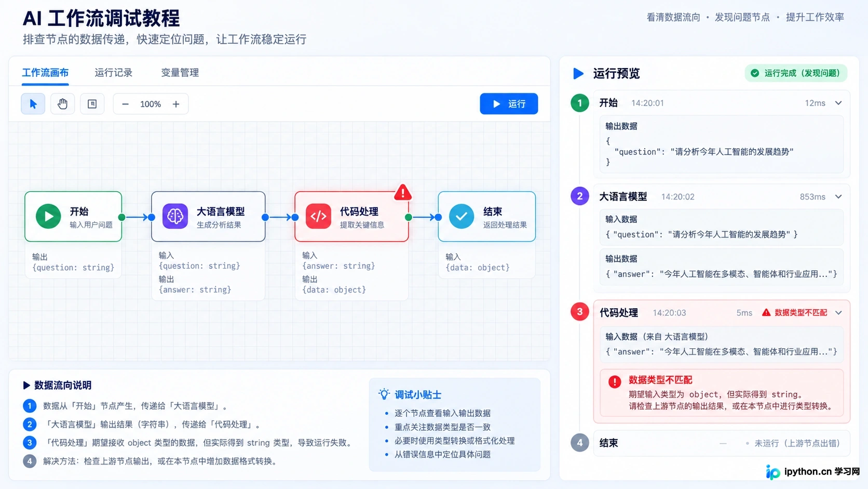Collapse the 代码处理 step in run preview

click(x=838, y=312)
